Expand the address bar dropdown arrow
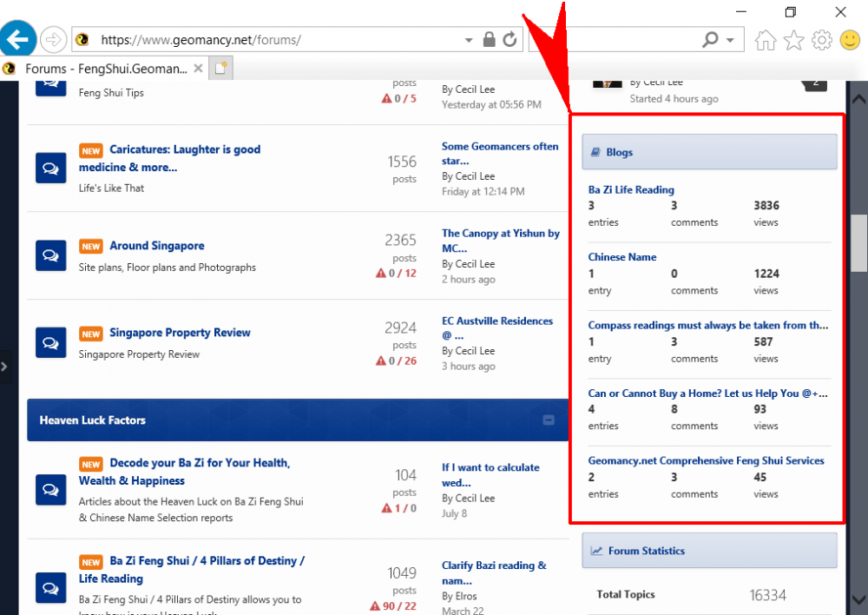The height and width of the screenshot is (615, 868). (469, 40)
